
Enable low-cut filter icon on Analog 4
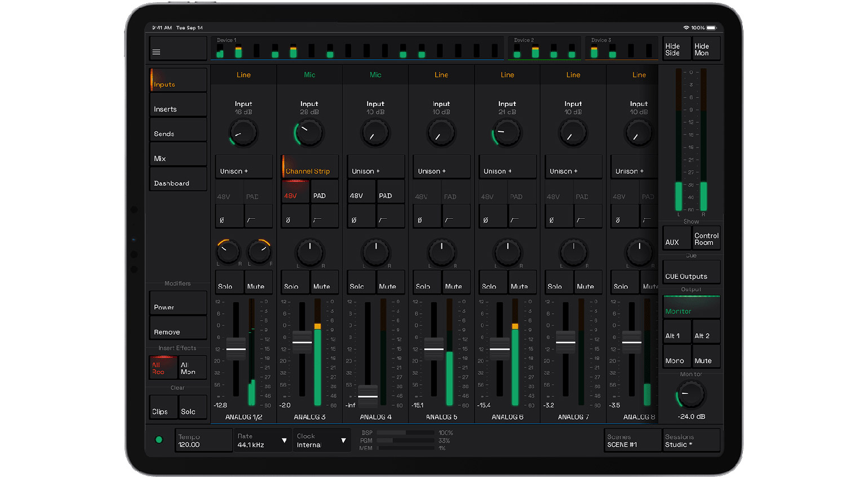pos(390,216)
